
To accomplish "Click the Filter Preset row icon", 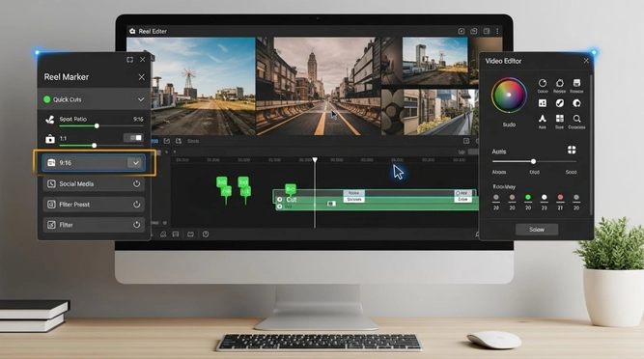I will tap(51, 205).
